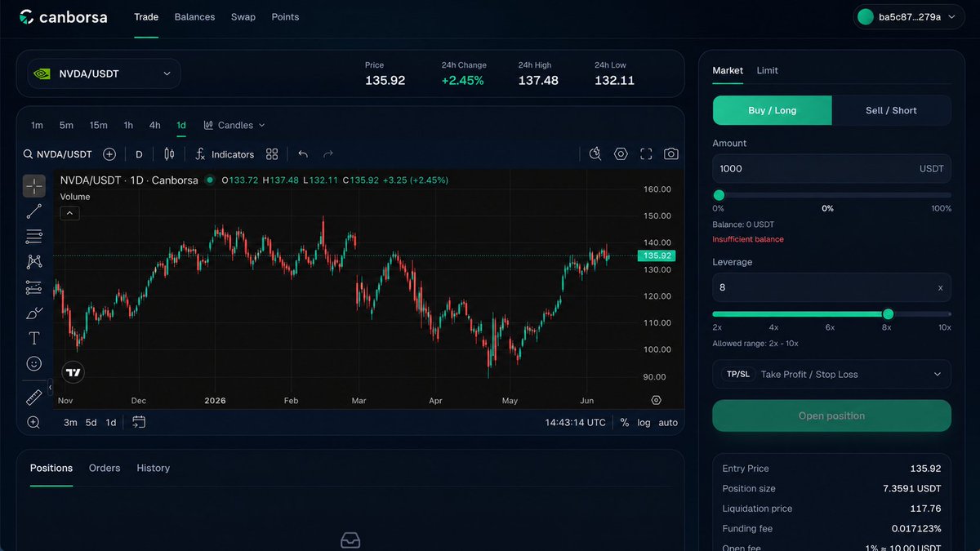
Task: Open chart settings hexagon icon
Action: (x=621, y=153)
